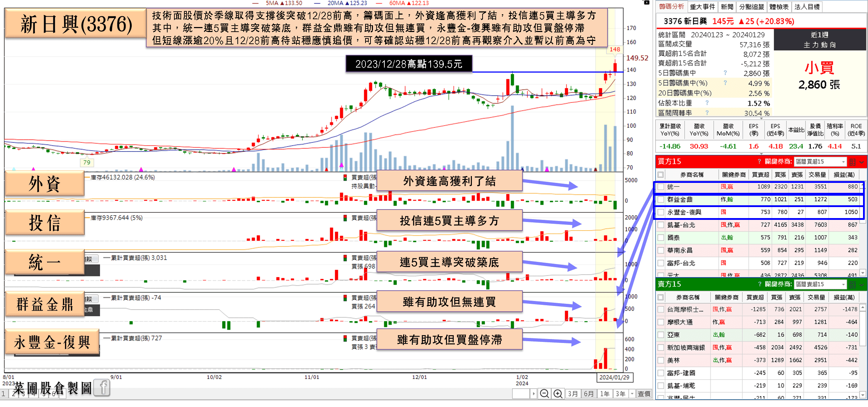Click the help question mark in 買方15 header
This screenshot has width=868, height=407.
point(759,162)
